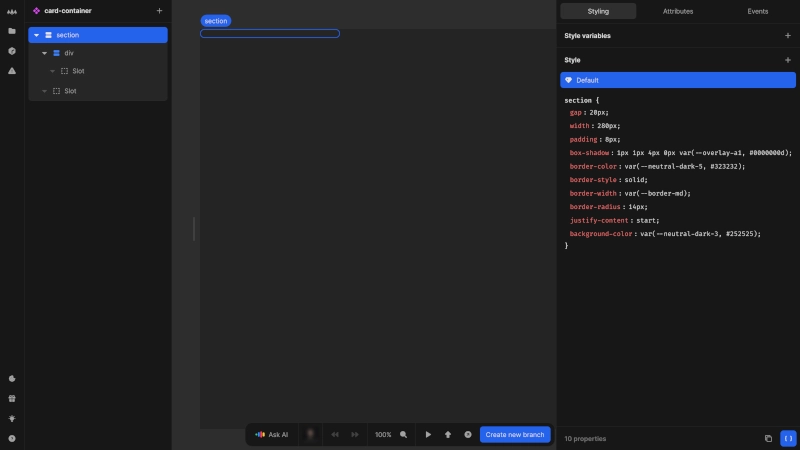This screenshot has width=800, height=450.
Task: Preview the component with the play icon
Action: [x=428, y=435]
